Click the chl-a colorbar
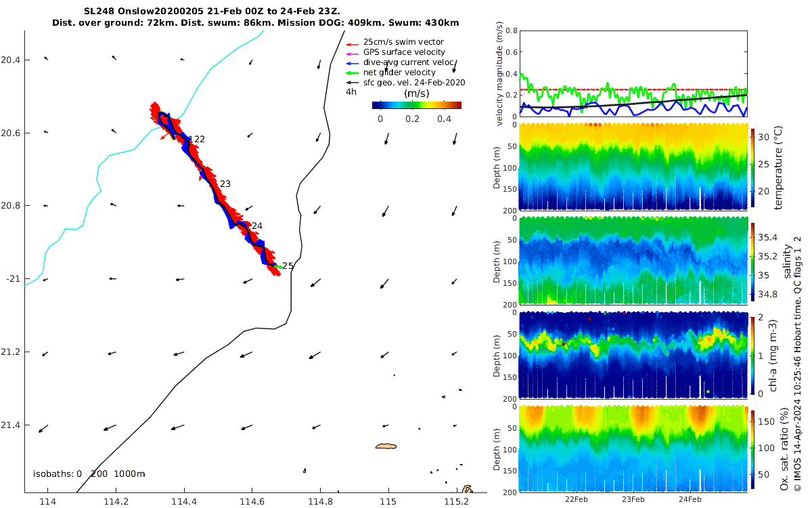The height and width of the screenshot is (508, 812). pos(754,355)
